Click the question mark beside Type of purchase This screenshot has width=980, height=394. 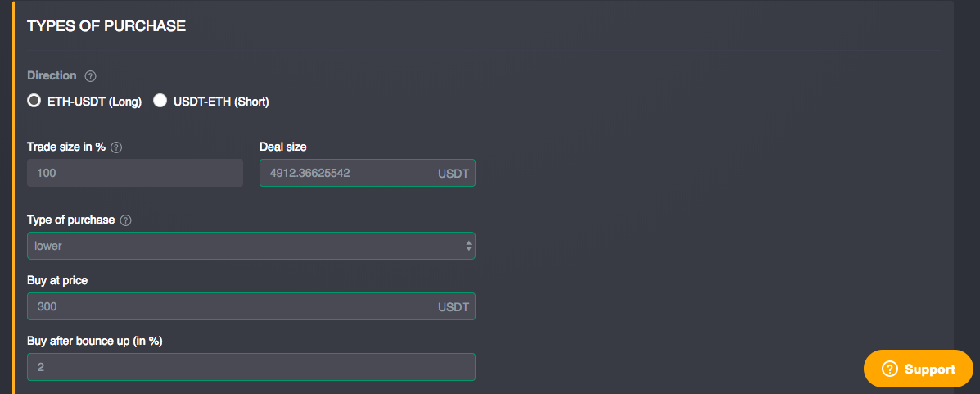(x=125, y=221)
